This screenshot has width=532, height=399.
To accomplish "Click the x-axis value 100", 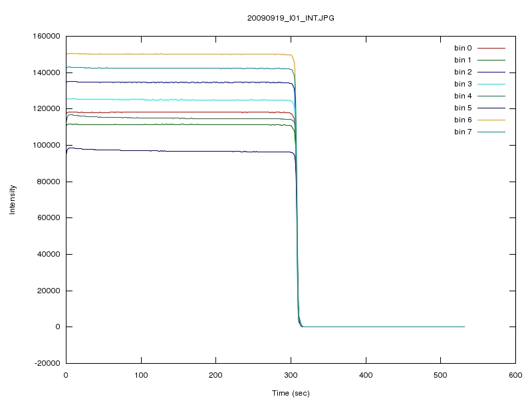I will coord(141,375).
